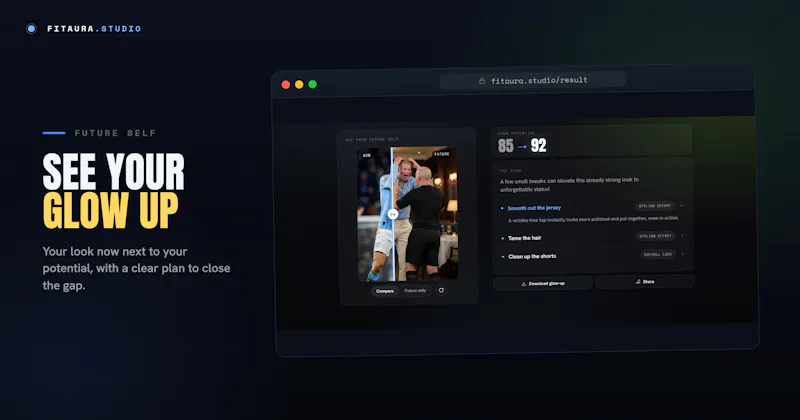The image size is (800, 420).
Task: Click Styling Effort tag beside hair
Action: point(655,236)
